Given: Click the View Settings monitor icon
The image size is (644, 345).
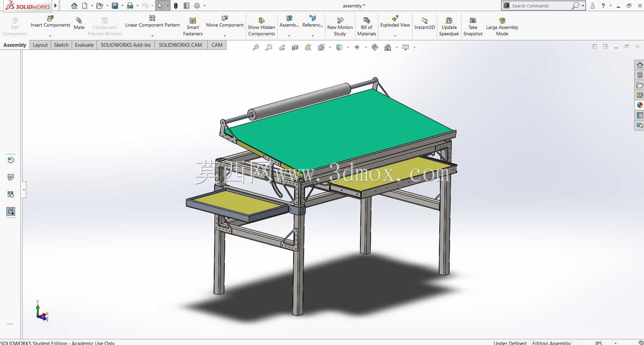Looking at the screenshot, I should tap(406, 47).
